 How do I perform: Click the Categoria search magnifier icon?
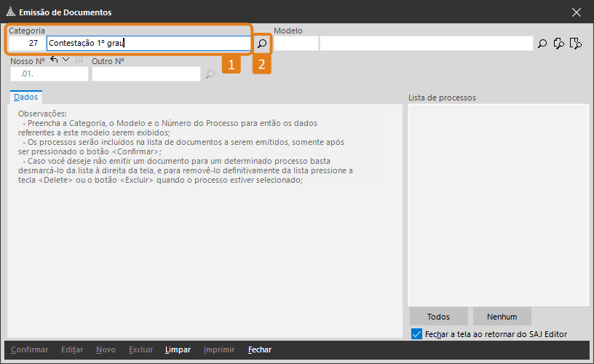pos(262,44)
